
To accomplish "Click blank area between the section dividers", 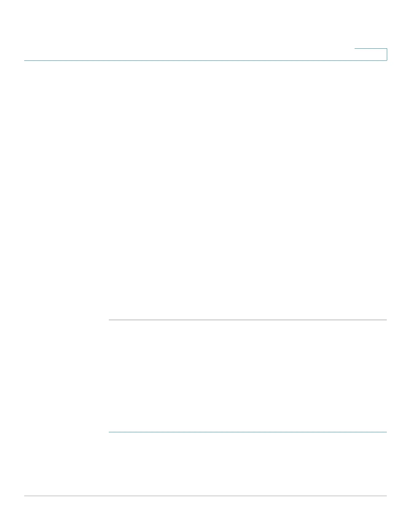I will 248,376.
